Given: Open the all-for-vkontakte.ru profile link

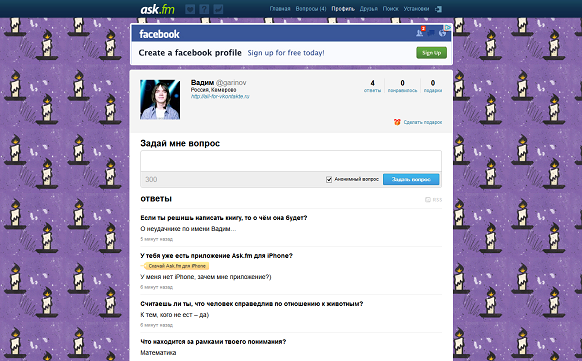Looking at the screenshot, I should (220, 96).
